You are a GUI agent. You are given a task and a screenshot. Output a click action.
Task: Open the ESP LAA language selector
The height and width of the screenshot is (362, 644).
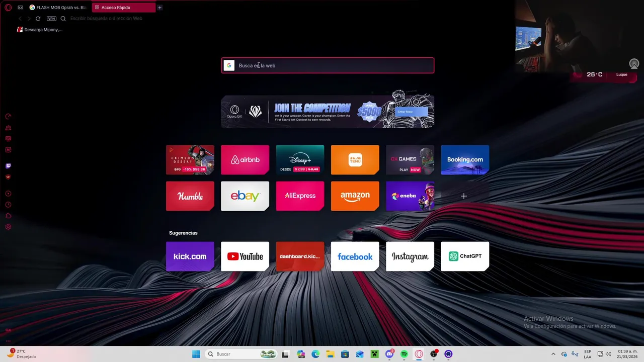click(588, 354)
